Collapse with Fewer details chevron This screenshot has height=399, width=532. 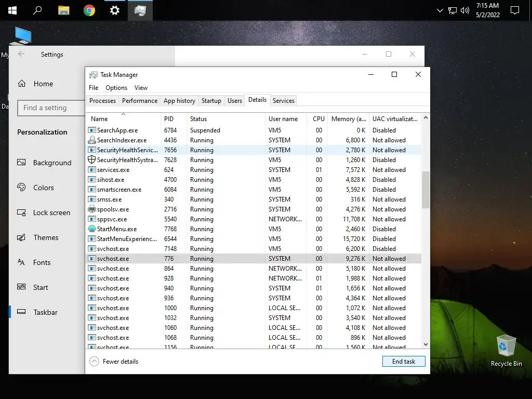(95, 362)
